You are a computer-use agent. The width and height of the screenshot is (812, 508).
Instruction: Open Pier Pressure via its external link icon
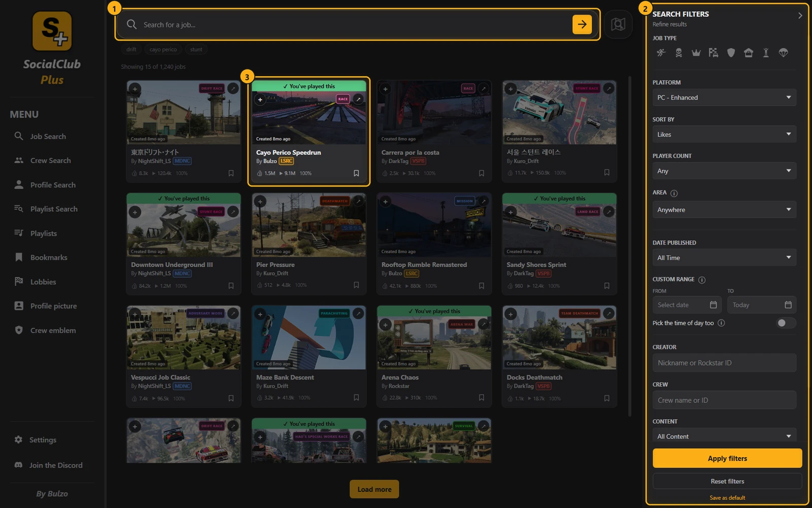tap(358, 201)
